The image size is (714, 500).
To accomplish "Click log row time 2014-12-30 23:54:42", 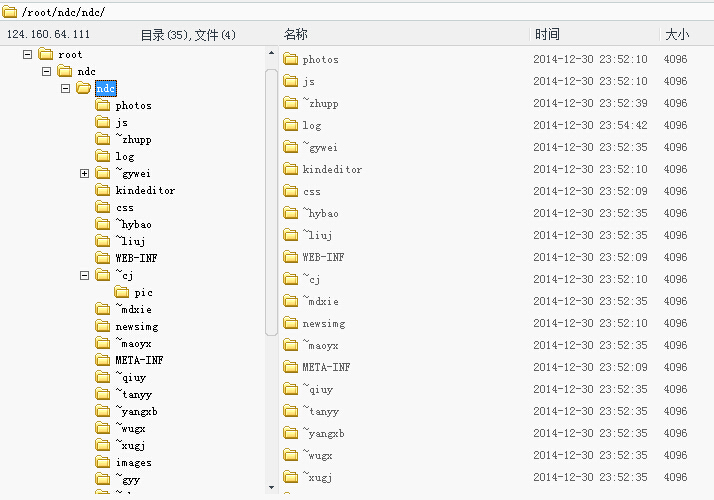I will [x=590, y=125].
